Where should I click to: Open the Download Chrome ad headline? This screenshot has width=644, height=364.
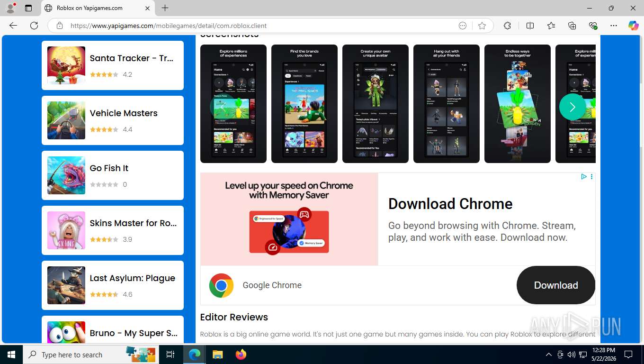coord(450,204)
